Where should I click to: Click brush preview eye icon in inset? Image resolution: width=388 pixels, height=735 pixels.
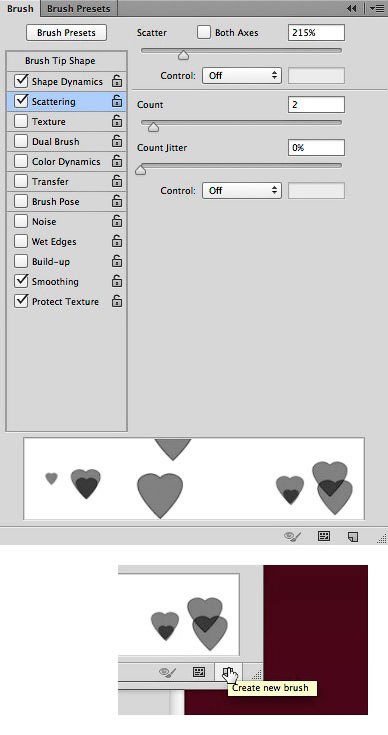click(167, 672)
